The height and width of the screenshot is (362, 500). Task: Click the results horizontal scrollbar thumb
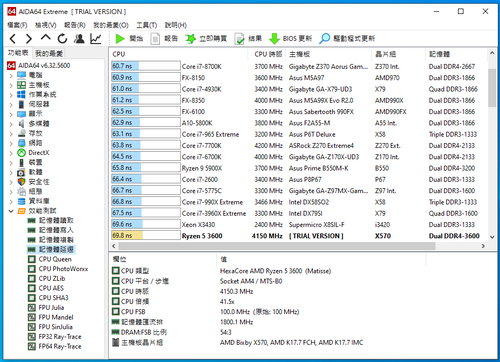(x=277, y=246)
